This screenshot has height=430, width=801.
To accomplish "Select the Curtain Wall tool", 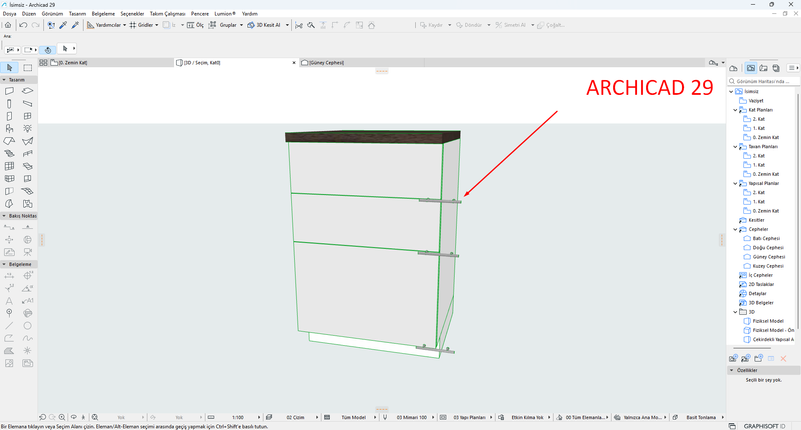I will [x=9, y=166].
